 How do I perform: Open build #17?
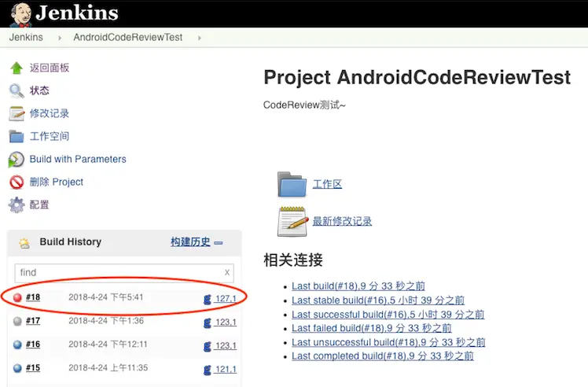[x=33, y=321]
